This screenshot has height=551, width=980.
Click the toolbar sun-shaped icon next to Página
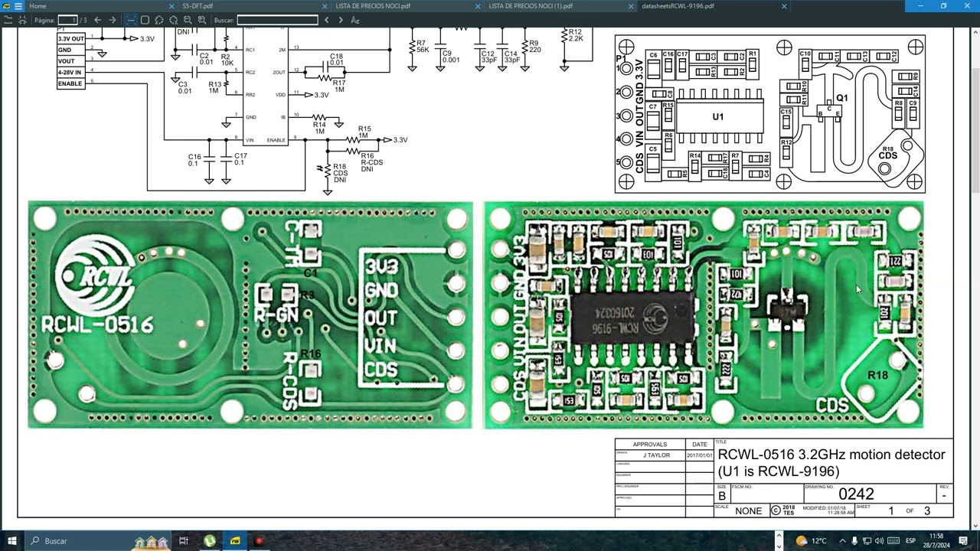[23, 20]
